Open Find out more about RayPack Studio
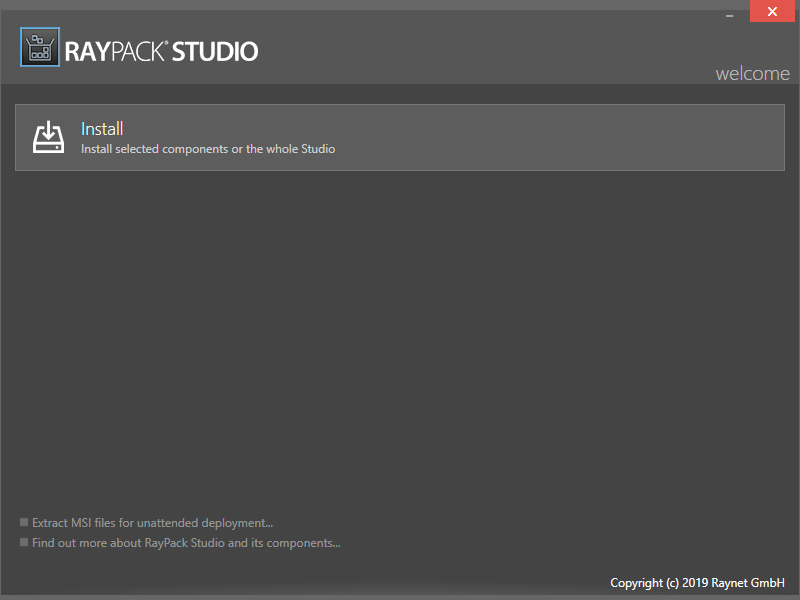Image resolution: width=800 pixels, height=600 pixels. [x=186, y=543]
